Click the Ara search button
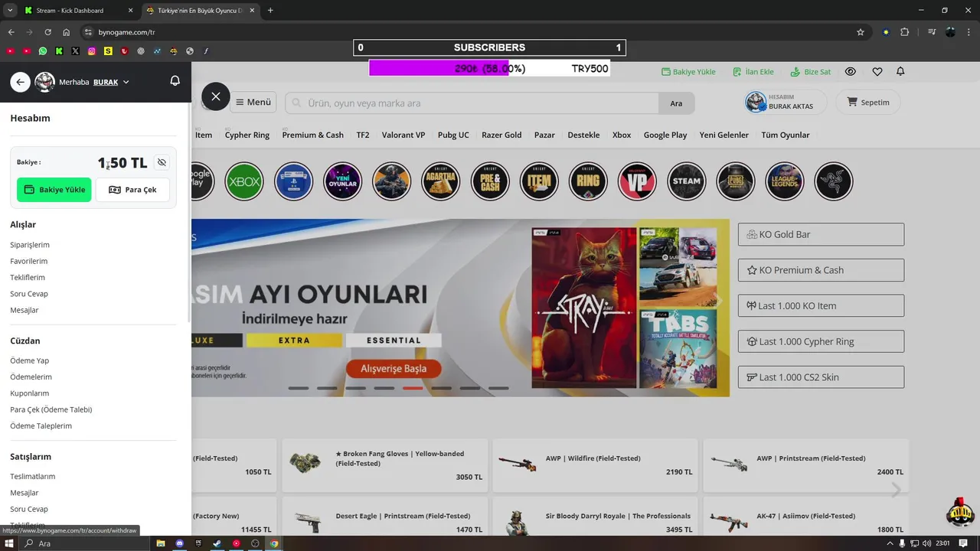This screenshot has width=980, height=551. point(676,103)
